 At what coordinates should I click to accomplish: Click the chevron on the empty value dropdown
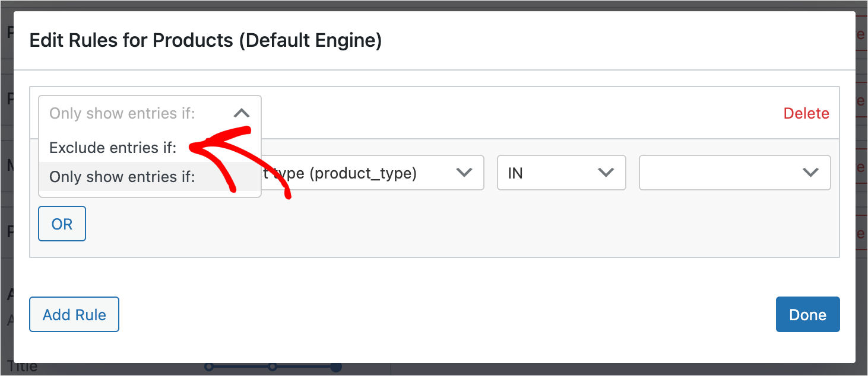pyautogui.click(x=810, y=173)
